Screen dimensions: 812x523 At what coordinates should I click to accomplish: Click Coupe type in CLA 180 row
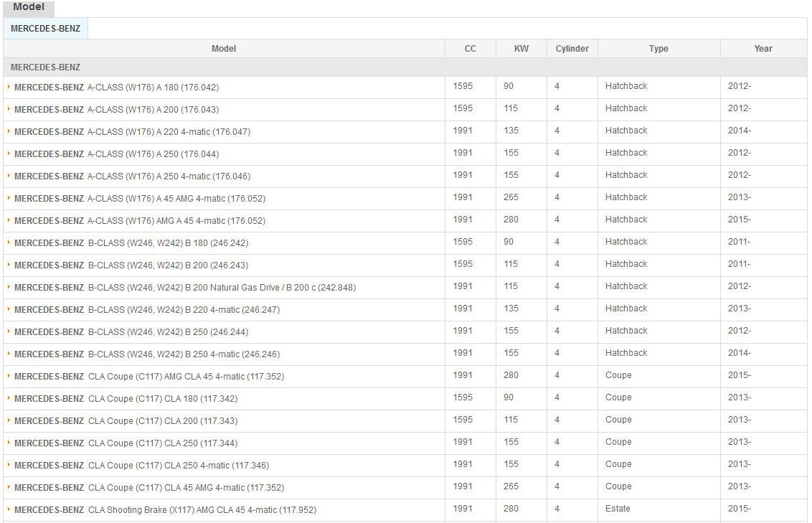click(618, 397)
